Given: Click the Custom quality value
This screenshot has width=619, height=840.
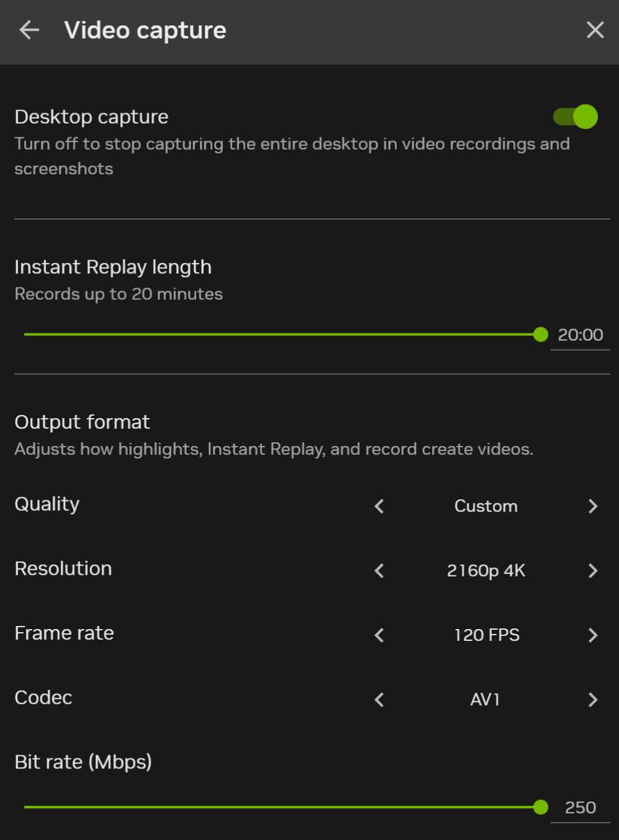Looking at the screenshot, I should 486,506.
